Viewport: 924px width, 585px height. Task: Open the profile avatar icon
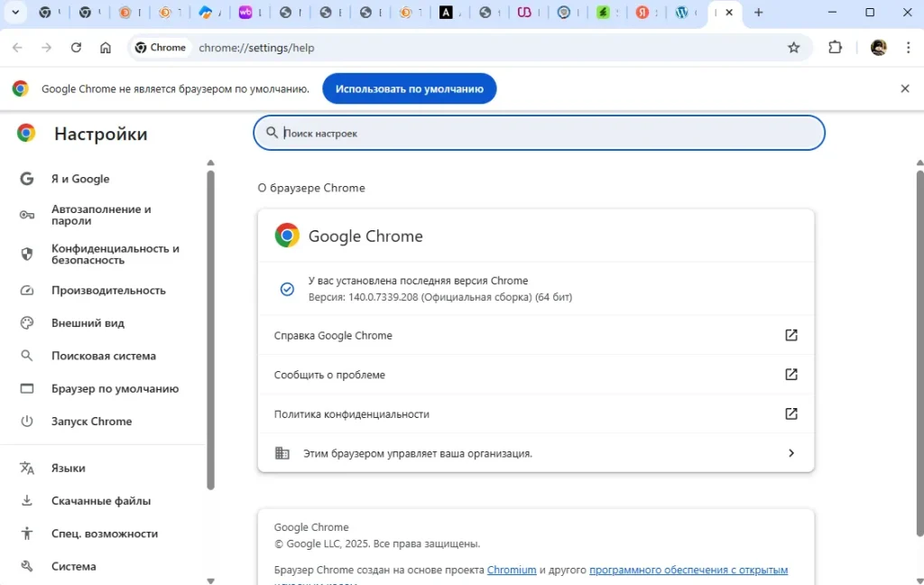point(878,48)
